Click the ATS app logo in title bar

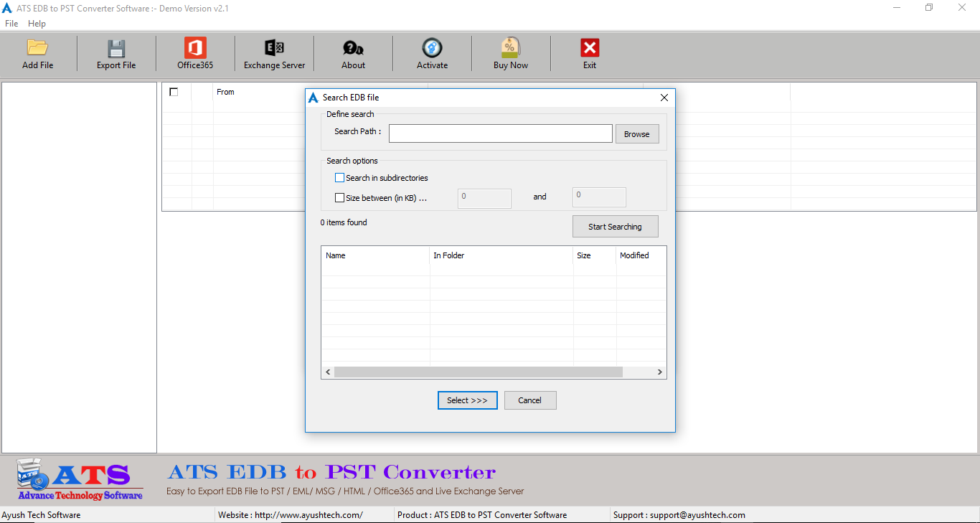point(7,9)
